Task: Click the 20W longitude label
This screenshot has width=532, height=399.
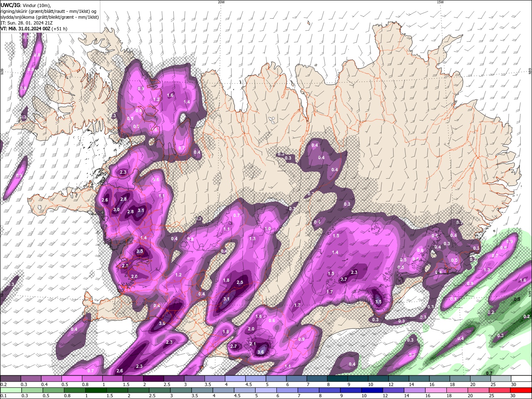Action: pos(221,2)
